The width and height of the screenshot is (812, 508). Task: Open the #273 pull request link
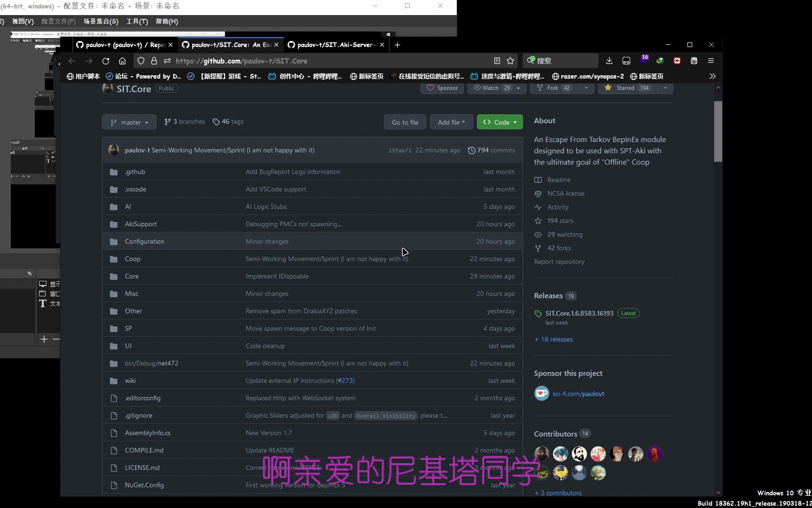click(x=345, y=381)
